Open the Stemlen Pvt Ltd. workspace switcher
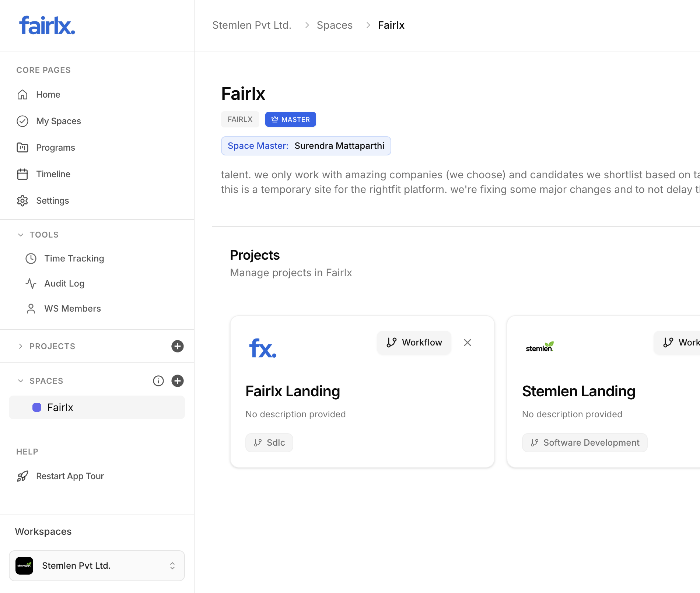The height and width of the screenshot is (593, 700). [x=97, y=566]
